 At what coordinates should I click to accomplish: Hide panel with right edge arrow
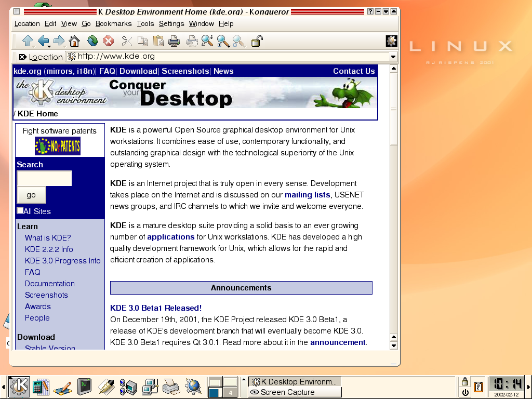tap(528, 387)
